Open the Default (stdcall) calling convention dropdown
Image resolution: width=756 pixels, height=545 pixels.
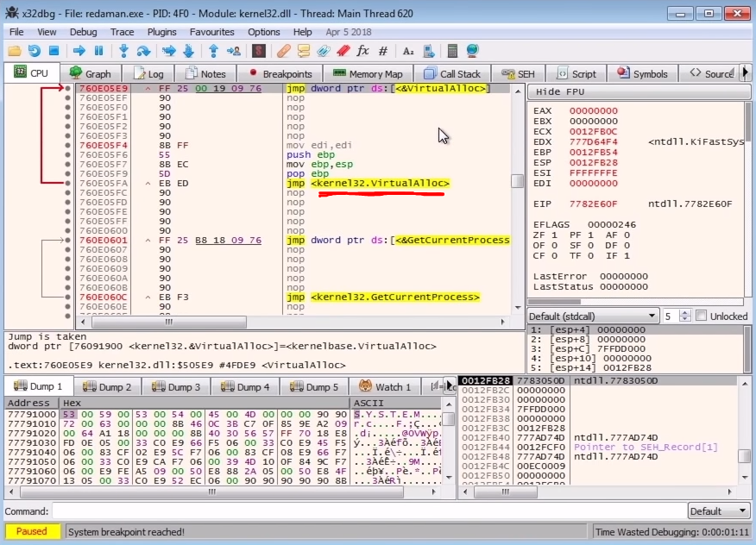coord(593,316)
